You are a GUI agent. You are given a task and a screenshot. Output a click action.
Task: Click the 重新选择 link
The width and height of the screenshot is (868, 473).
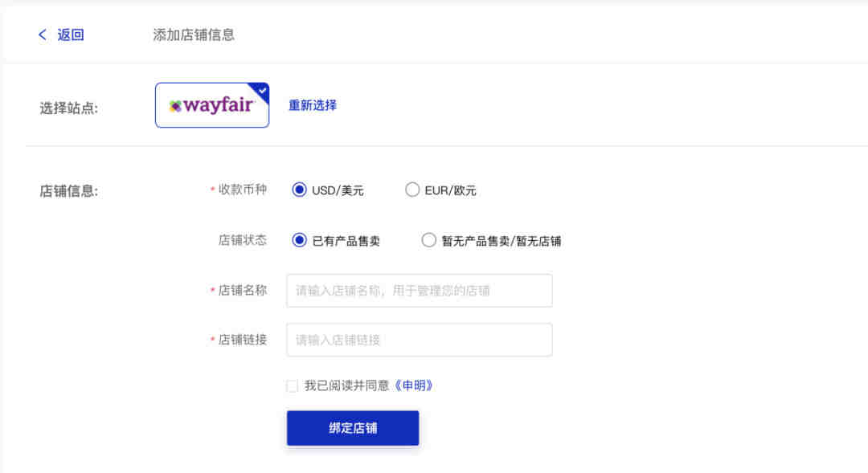pos(313,105)
